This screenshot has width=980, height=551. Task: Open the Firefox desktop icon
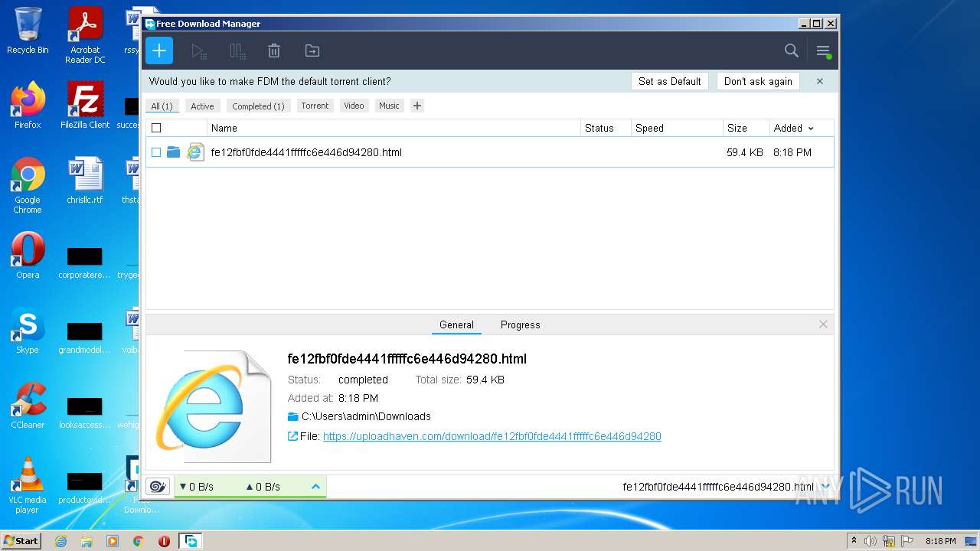(28, 106)
